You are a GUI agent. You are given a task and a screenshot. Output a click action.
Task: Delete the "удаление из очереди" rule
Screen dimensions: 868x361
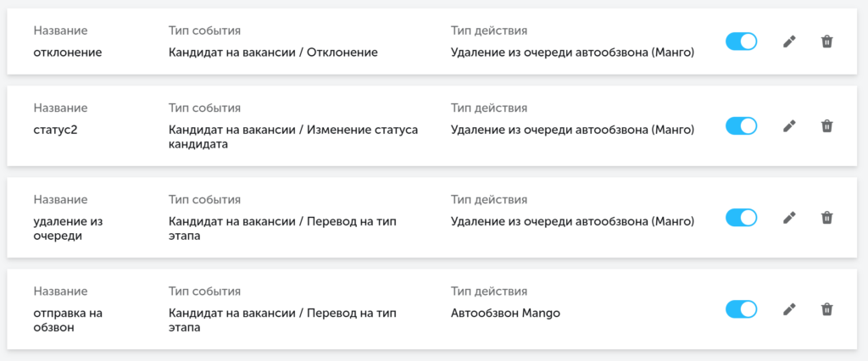(826, 218)
